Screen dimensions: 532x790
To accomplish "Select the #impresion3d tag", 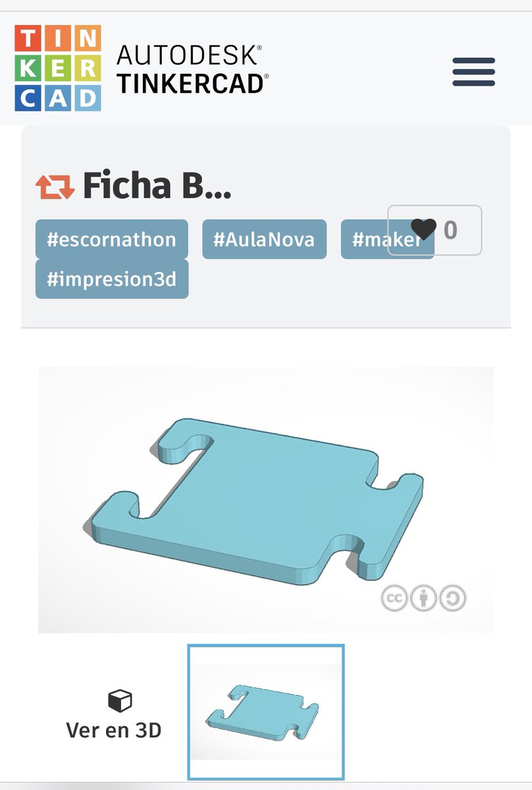I will tap(111, 278).
